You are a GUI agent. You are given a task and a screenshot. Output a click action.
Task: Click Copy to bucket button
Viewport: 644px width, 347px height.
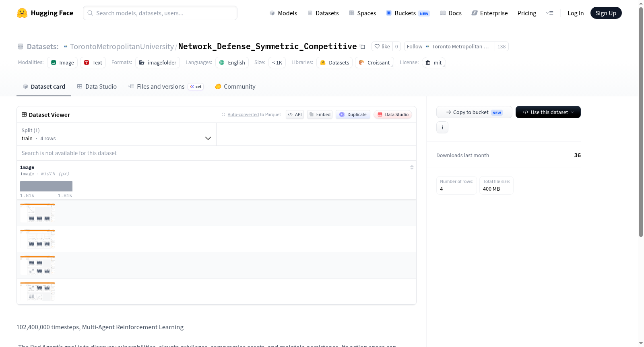[x=474, y=112]
